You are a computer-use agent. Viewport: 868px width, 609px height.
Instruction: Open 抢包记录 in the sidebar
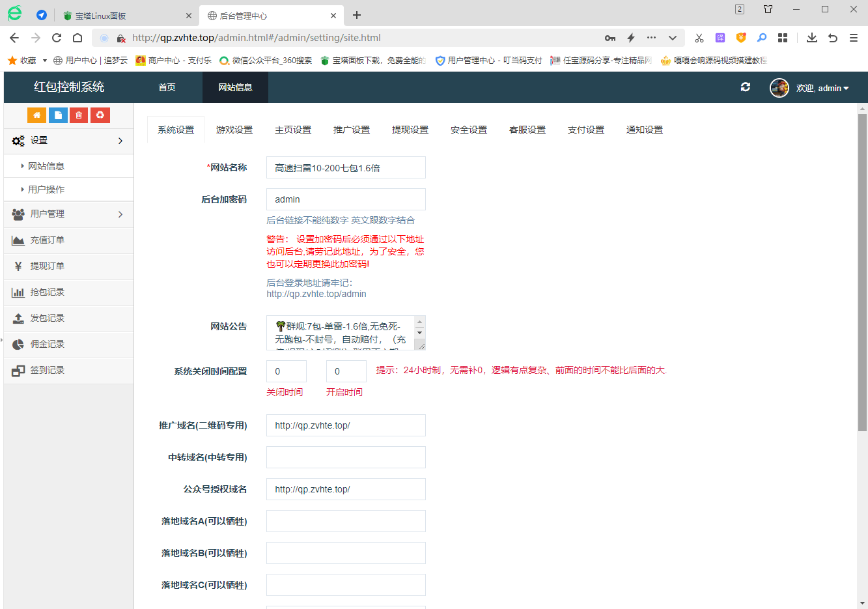tap(47, 292)
